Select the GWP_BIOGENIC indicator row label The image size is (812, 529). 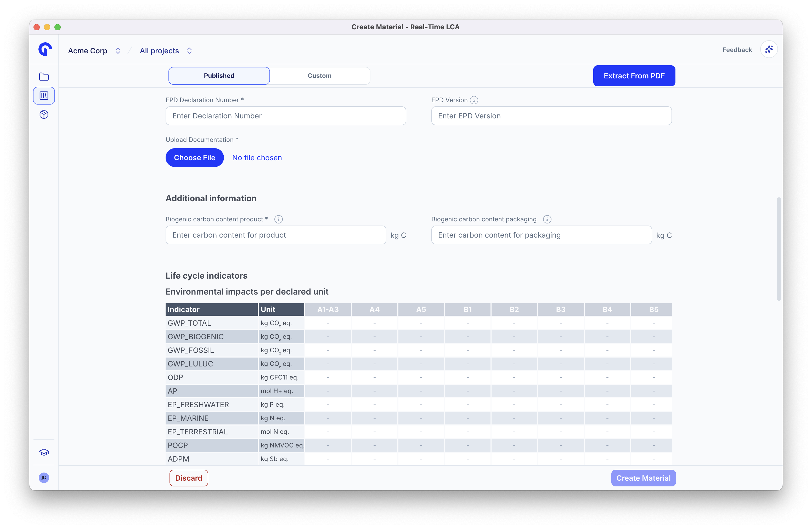[x=212, y=337]
